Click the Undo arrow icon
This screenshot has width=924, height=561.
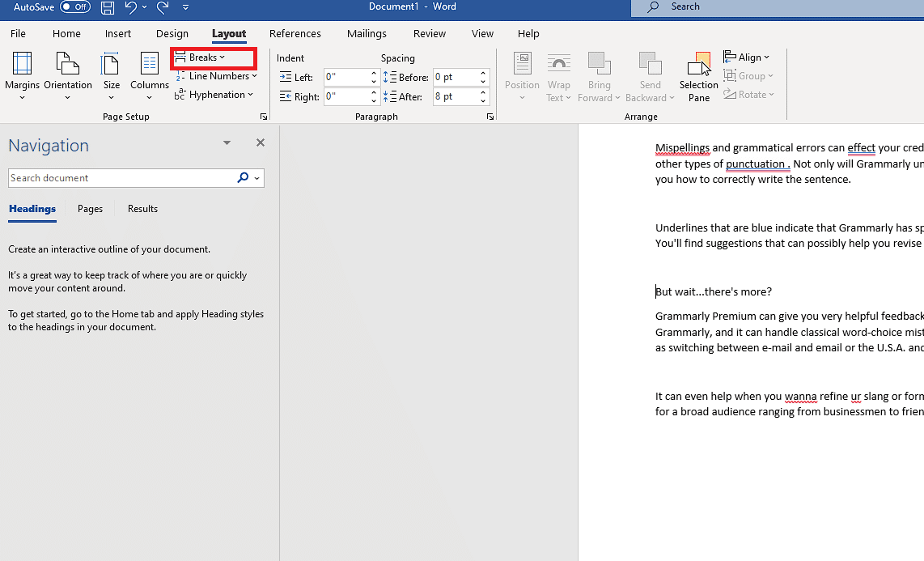click(130, 7)
